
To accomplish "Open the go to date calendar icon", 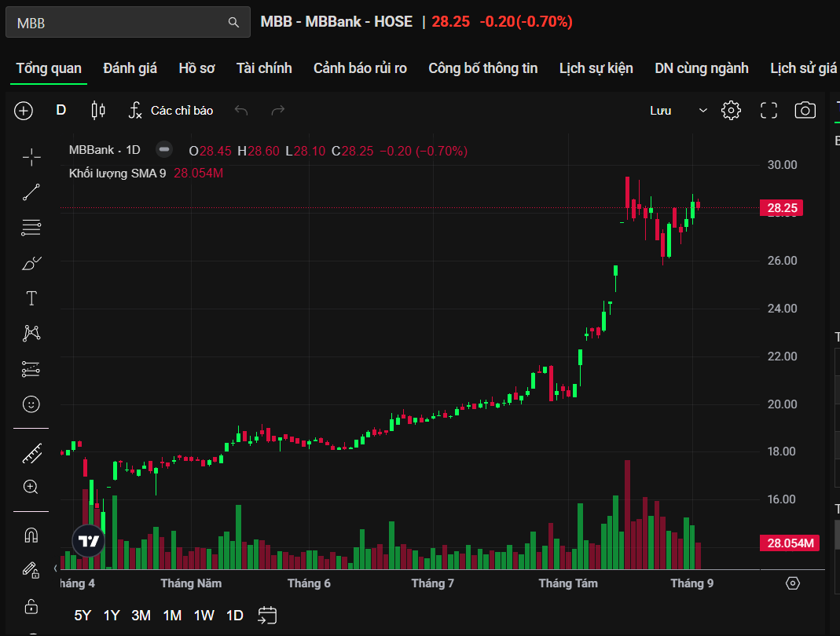I will click(x=267, y=616).
